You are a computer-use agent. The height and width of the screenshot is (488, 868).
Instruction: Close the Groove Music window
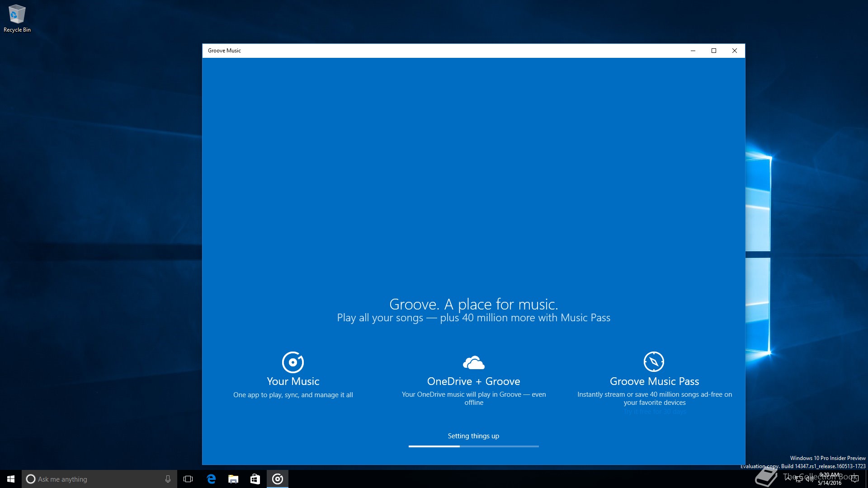tap(735, 51)
